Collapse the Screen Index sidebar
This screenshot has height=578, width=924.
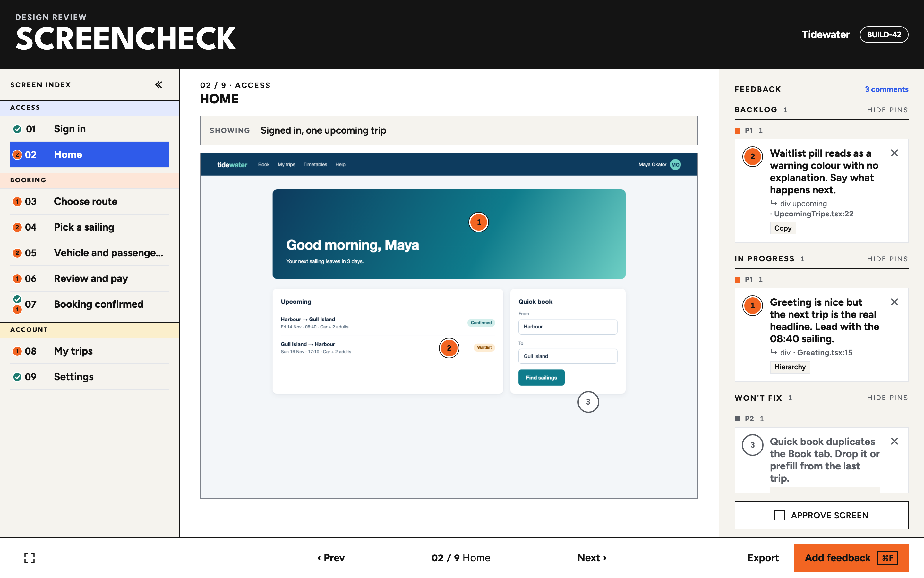tap(159, 85)
